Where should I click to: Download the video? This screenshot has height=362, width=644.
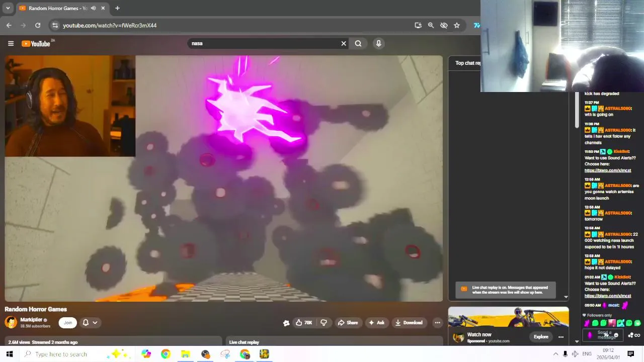[x=409, y=323]
